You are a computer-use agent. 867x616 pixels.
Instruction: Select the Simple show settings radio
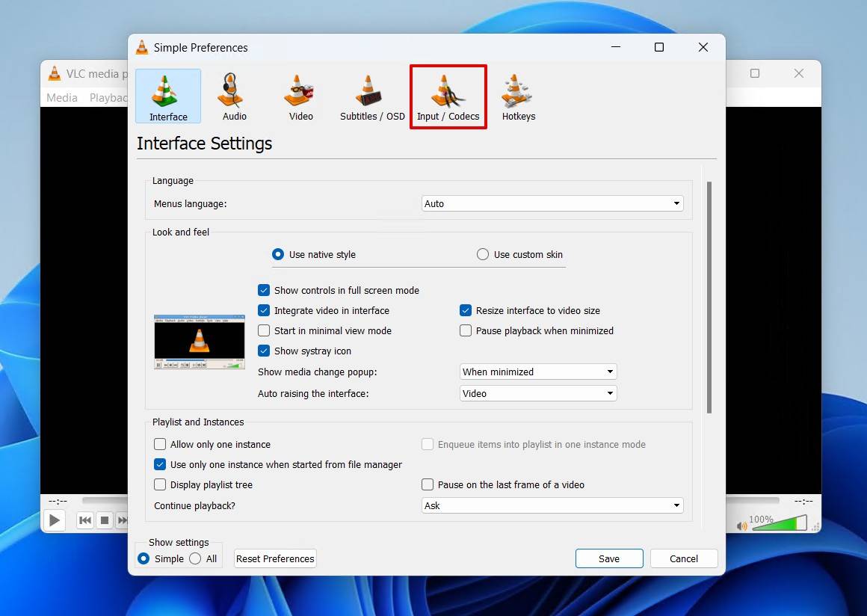click(x=161, y=558)
